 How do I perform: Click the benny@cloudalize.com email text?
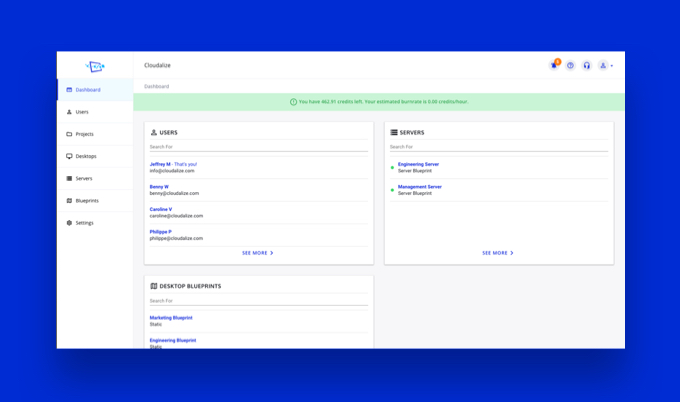tap(174, 193)
